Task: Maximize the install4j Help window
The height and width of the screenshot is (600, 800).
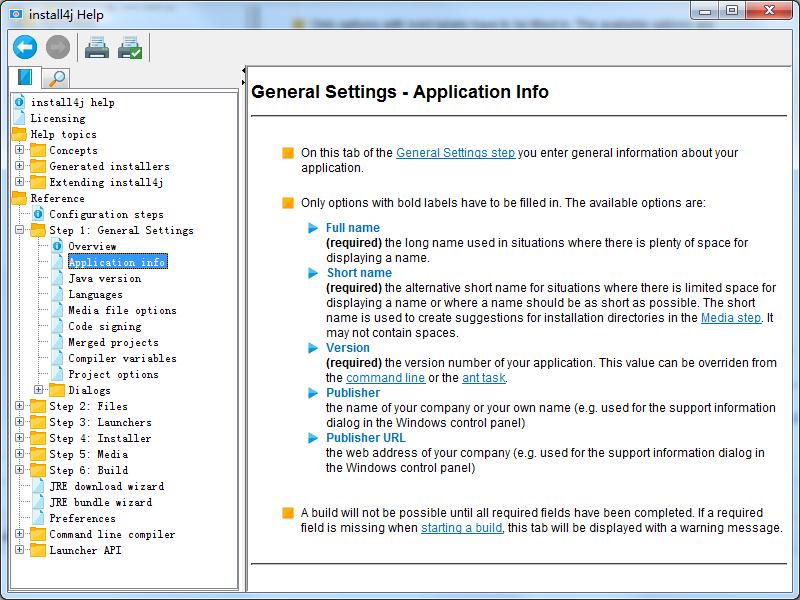Action: pos(732,10)
